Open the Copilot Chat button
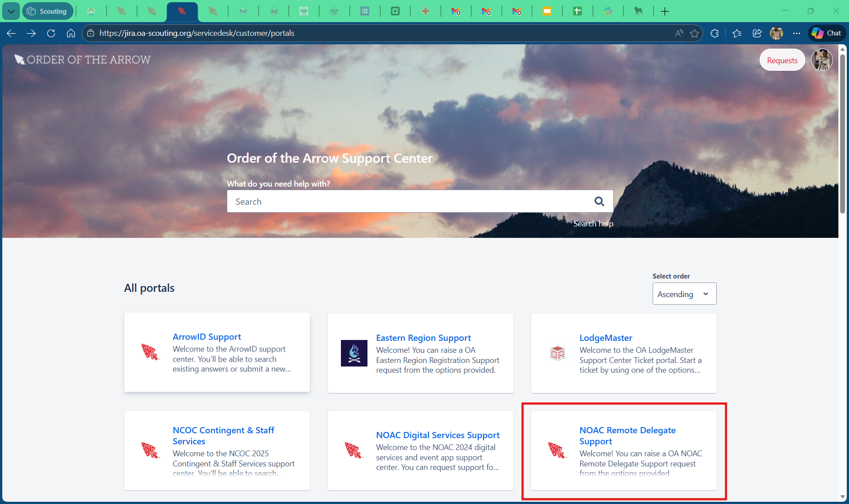The width and height of the screenshot is (849, 504). pyautogui.click(x=827, y=33)
